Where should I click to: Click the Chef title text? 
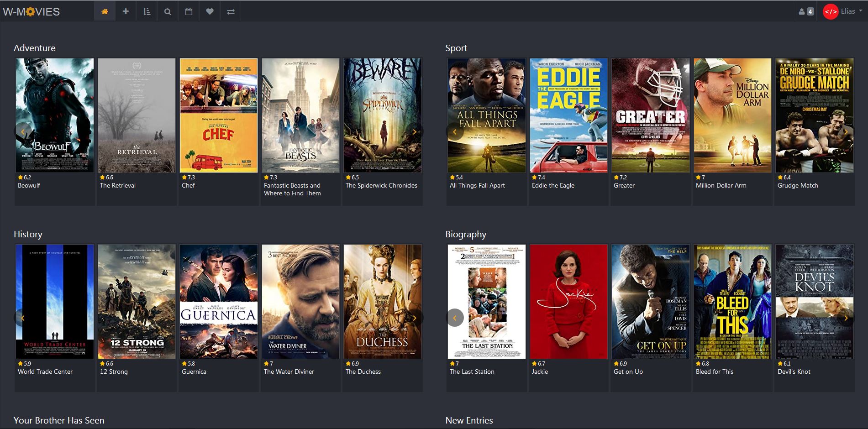click(188, 185)
